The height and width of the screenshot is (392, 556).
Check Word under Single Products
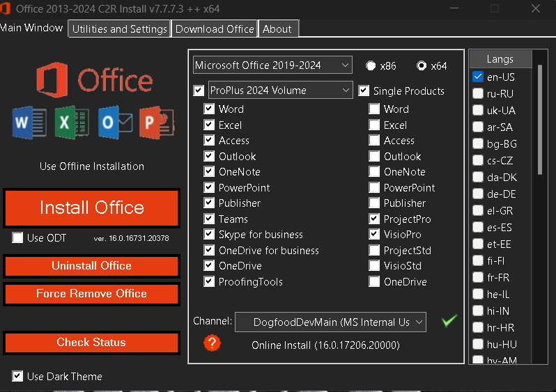pos(374,109)
